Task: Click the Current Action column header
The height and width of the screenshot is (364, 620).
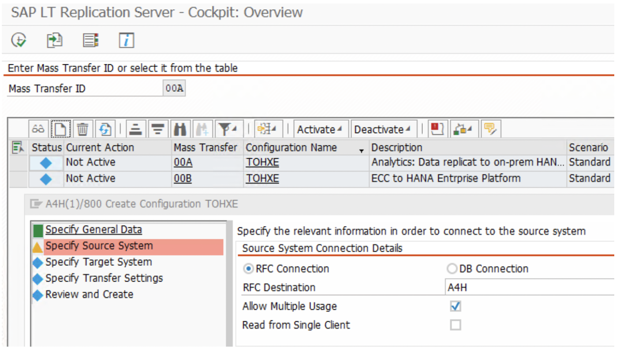Action: pos(118,148)
